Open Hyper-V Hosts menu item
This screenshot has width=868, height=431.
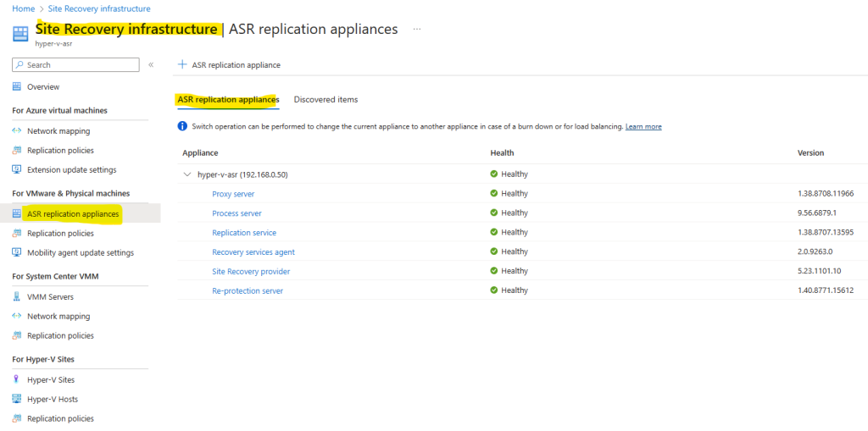click(x=53, y=400)
